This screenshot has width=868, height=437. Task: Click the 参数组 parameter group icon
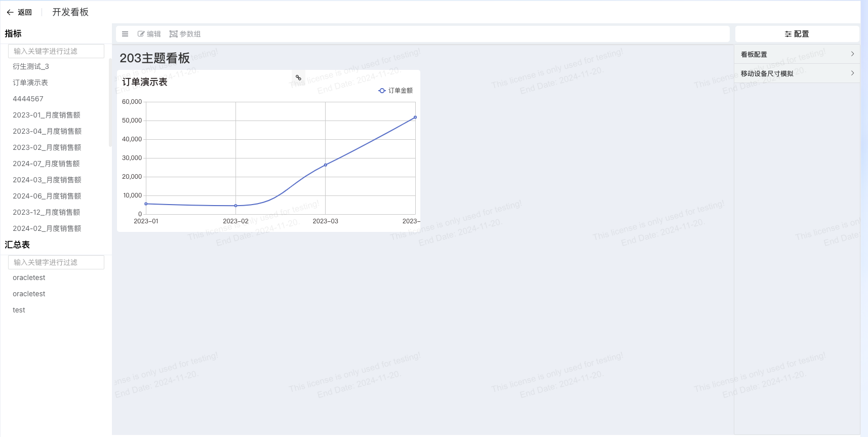[173, 34]
